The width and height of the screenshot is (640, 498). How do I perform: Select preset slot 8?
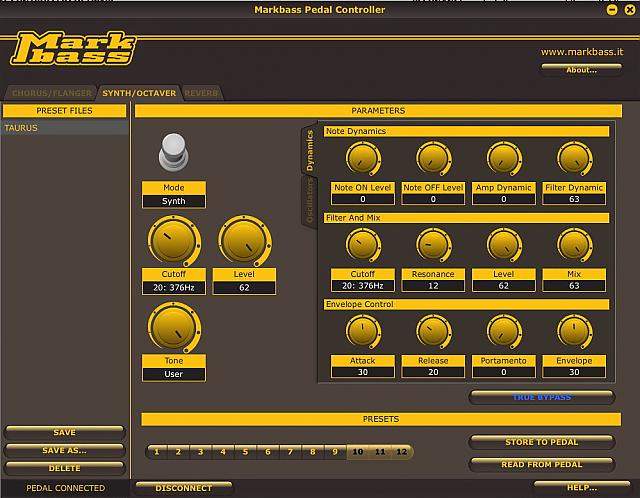pyautogui.click(x=313, y=452)
